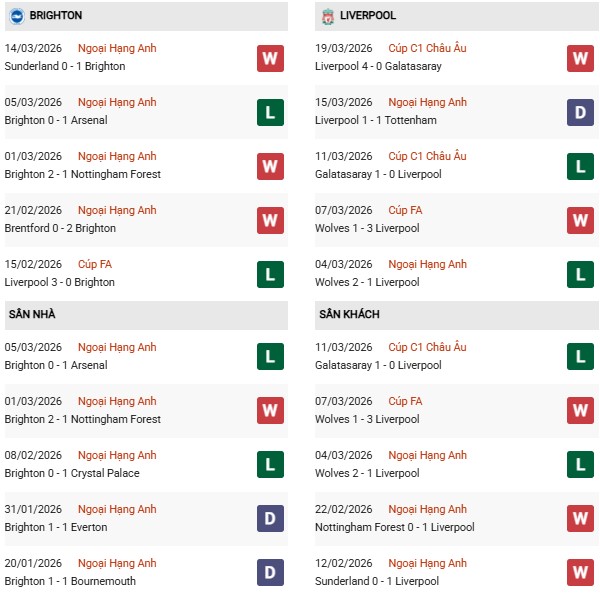Select the SÂN KHÁCH section header

349,314
